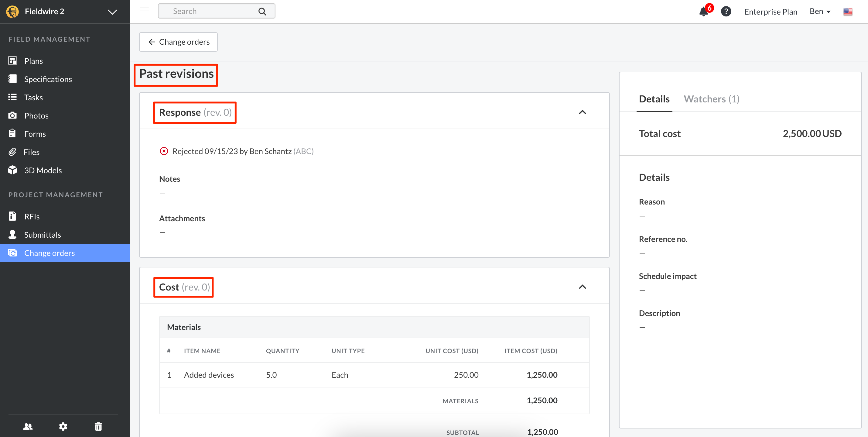Click the hamburger menu icon

click(x=144, y=11)
